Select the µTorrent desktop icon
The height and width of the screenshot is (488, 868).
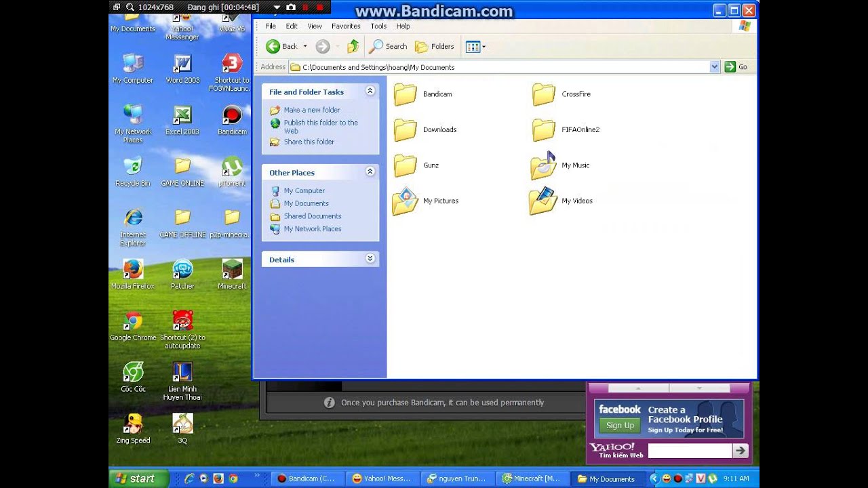click(232, 171)
